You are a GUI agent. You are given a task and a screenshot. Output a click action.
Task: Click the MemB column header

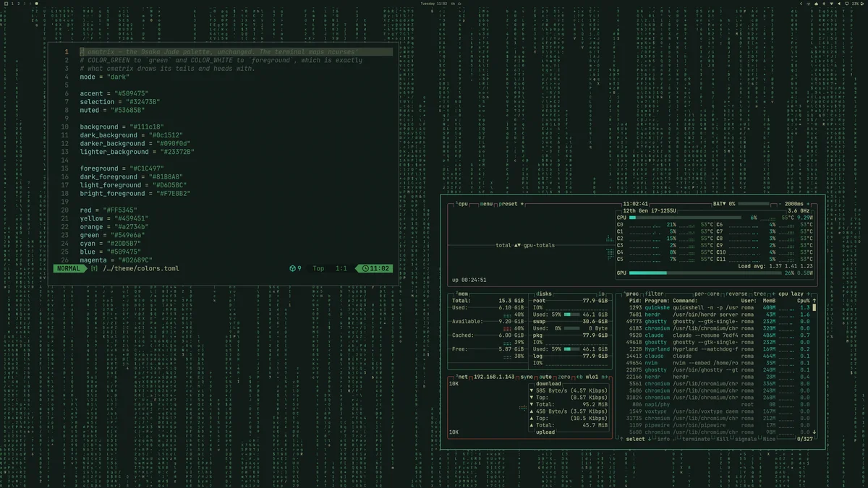pos(769,301)
